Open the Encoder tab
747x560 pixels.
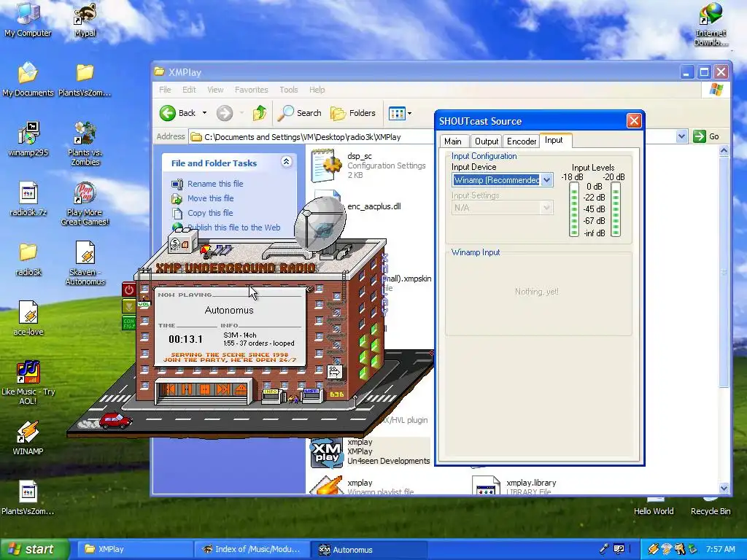[x=521, y=141]
